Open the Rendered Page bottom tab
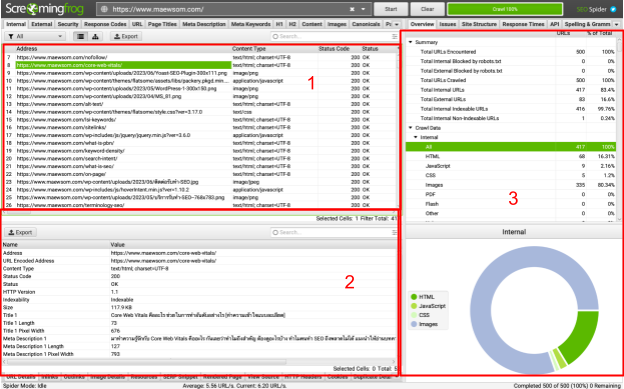Image resolution: width=624 pixels, height=389 pixels. (x=222, y=377)
